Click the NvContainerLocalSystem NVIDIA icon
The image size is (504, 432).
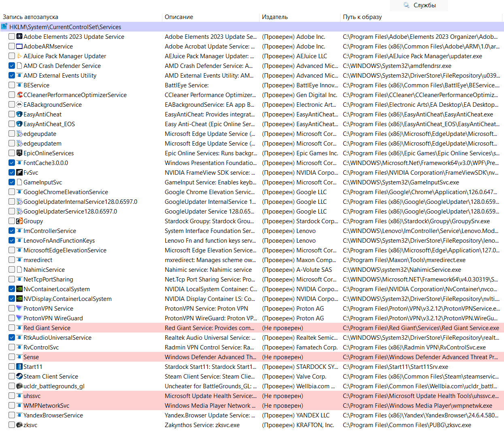19,289
